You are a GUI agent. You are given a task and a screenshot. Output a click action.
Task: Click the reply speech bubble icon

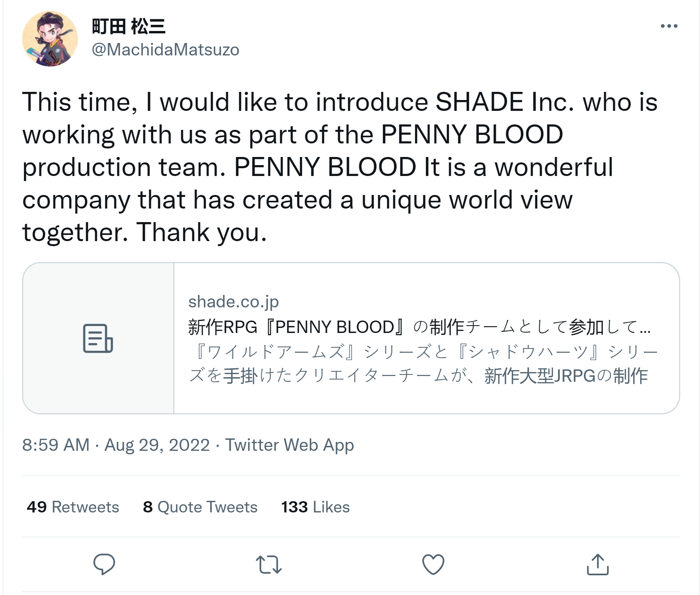[104, 564]
